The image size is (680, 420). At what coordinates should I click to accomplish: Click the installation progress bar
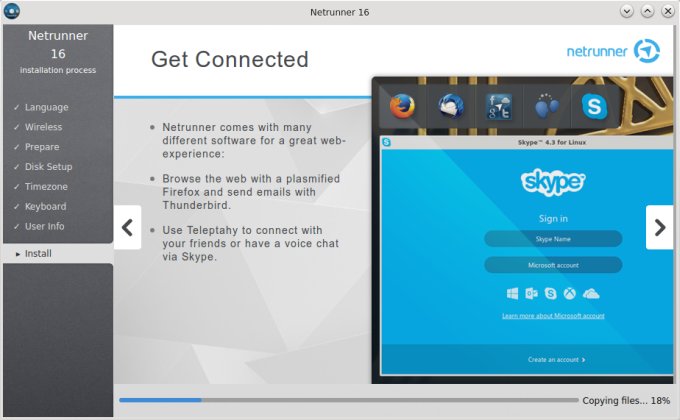pyautogui.click(x=349, y=400)
